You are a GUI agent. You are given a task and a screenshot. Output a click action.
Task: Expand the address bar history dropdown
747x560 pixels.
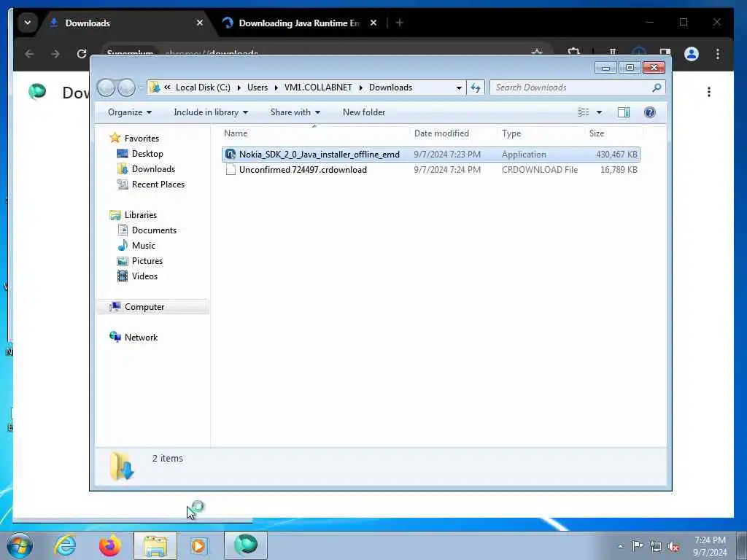(459, 87)
